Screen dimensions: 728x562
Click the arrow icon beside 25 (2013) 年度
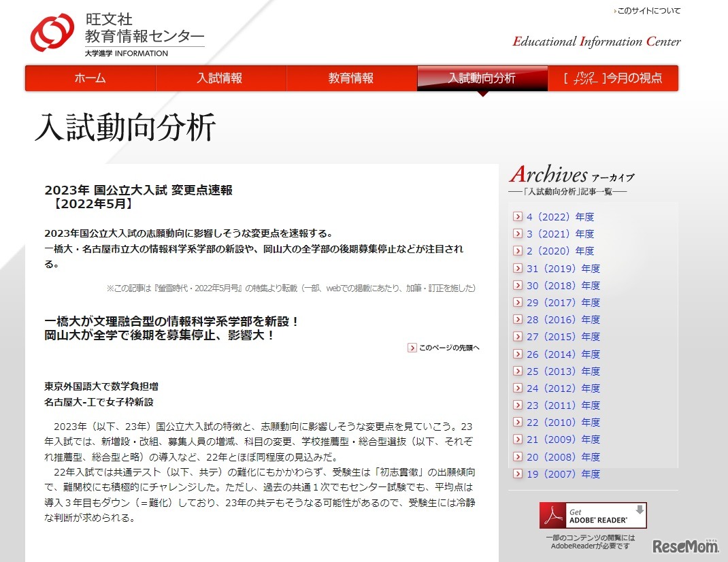point(518,371)
